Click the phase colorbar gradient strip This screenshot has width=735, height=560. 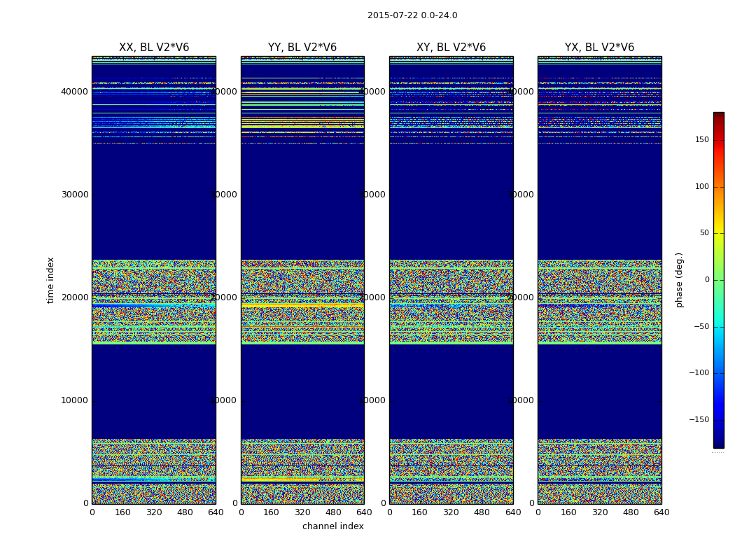(719, 280)
